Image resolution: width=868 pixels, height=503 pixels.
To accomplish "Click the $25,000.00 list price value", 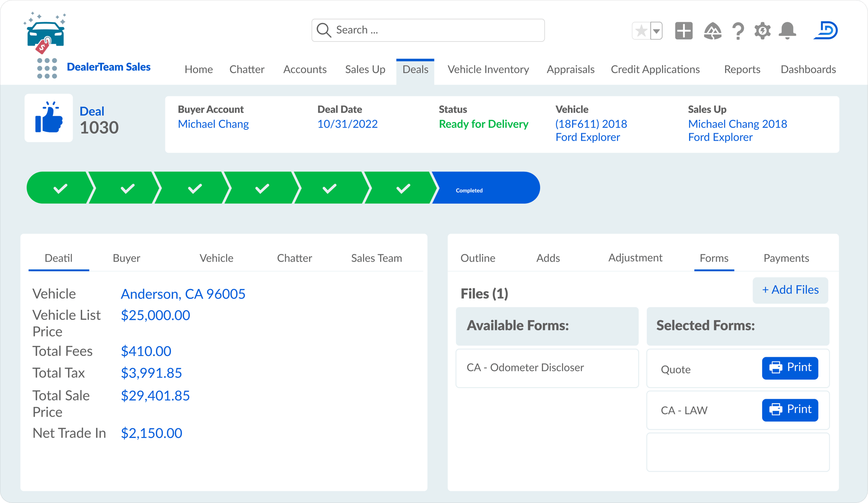I will click(155, 315).
